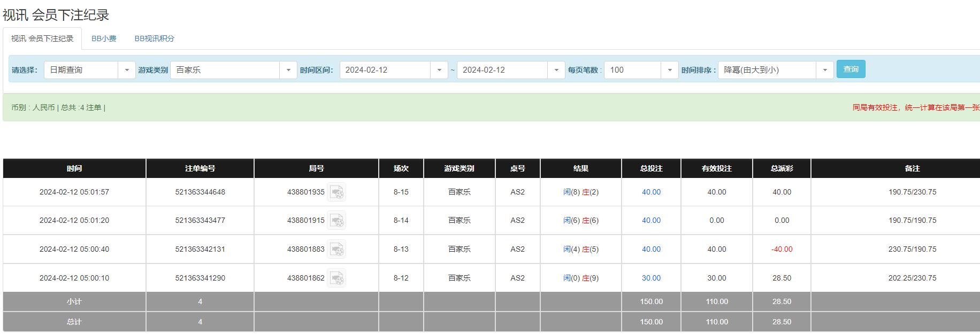Open the 时间排序 sort order dropdown
980x334 pixels.
[x=775, y=70]
